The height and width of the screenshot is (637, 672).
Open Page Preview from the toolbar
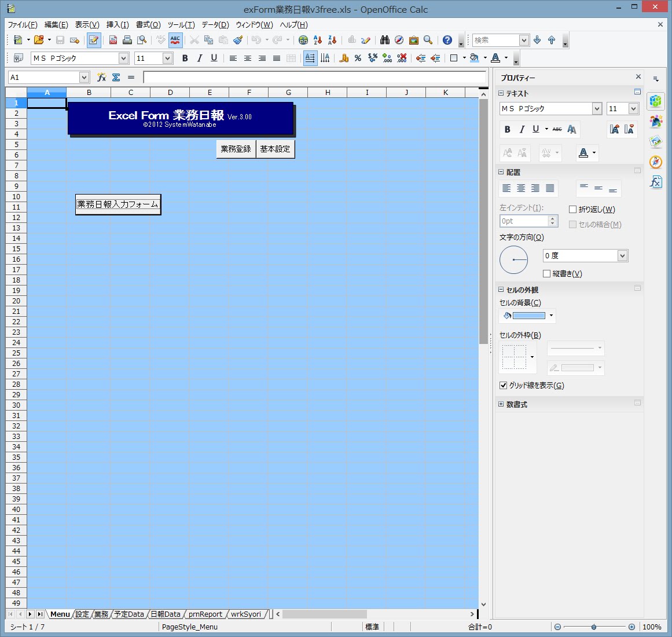[142, 41]
